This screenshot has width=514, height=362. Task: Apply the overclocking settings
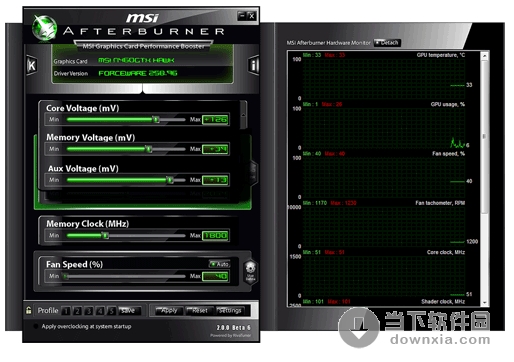coord(169,311)
